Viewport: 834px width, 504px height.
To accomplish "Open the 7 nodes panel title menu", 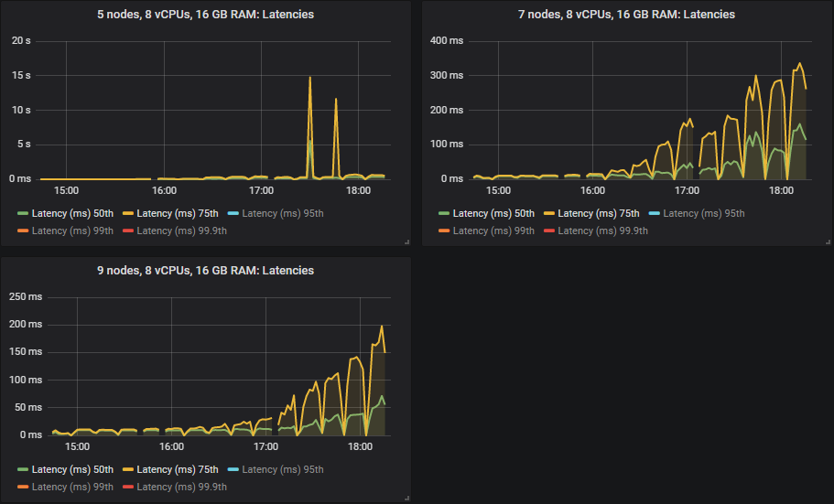I will [625, 14].
